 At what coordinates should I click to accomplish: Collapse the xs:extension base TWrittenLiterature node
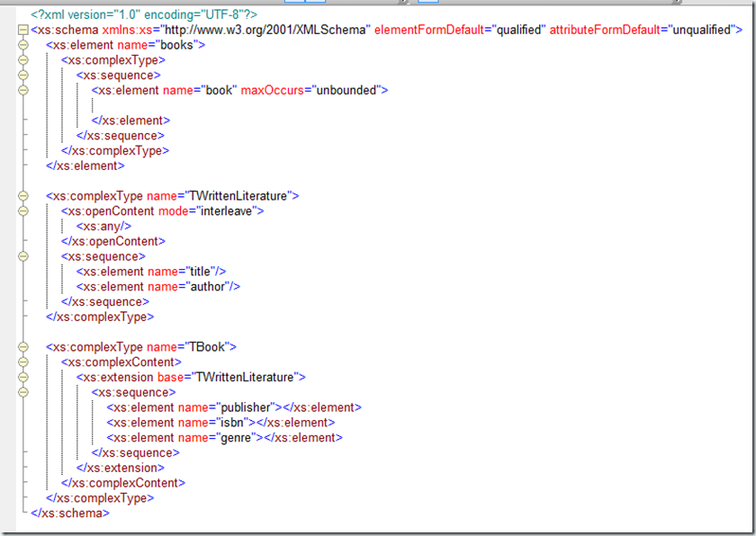coord(23,378)
